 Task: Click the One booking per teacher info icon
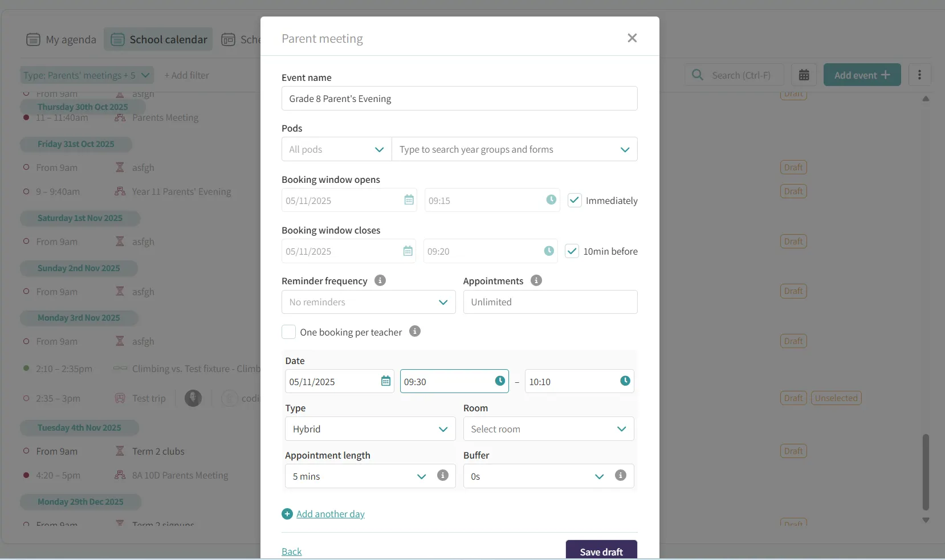click(415, 331)
